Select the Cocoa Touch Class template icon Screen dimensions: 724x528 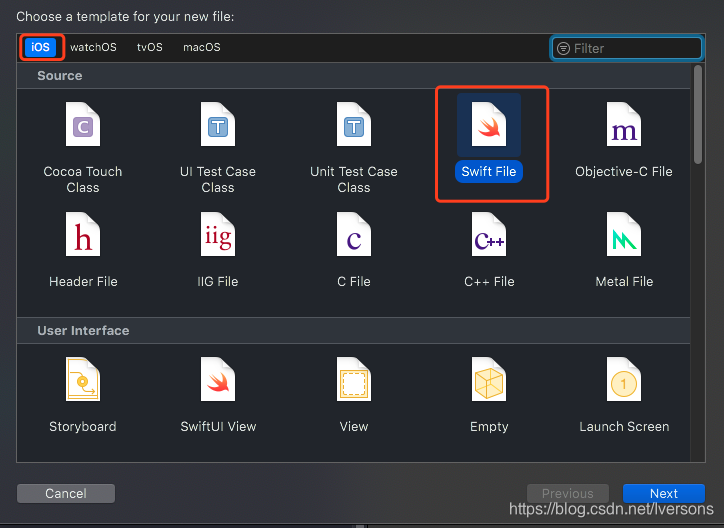click(83, 124)
